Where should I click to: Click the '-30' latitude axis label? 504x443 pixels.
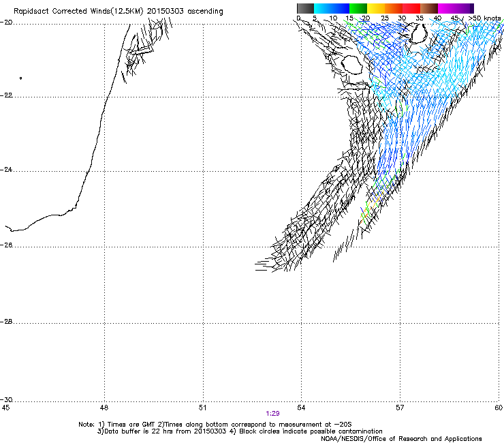tap(6, 400)
